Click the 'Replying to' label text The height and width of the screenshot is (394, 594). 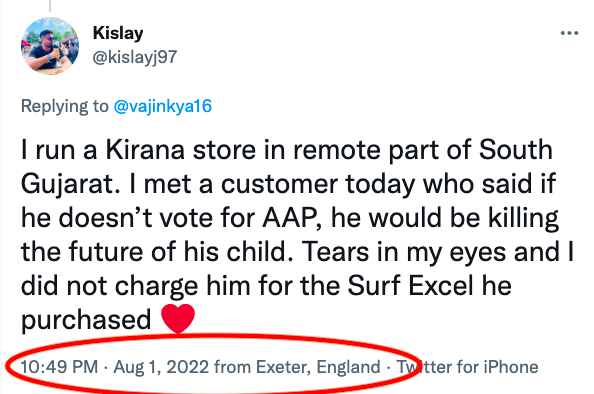65,106
